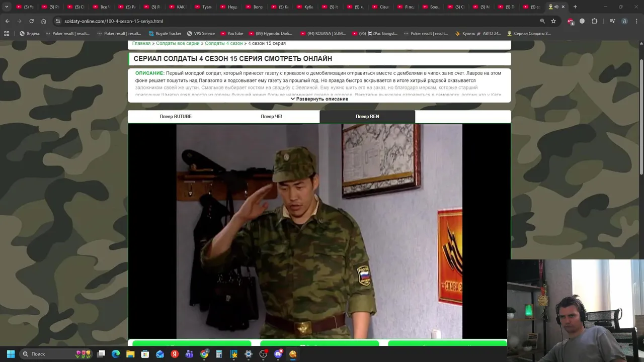Viewport: 644px width, 362px height.
Task: Open KOSANA | SUM bookmark
Action: tap(323, 34)
